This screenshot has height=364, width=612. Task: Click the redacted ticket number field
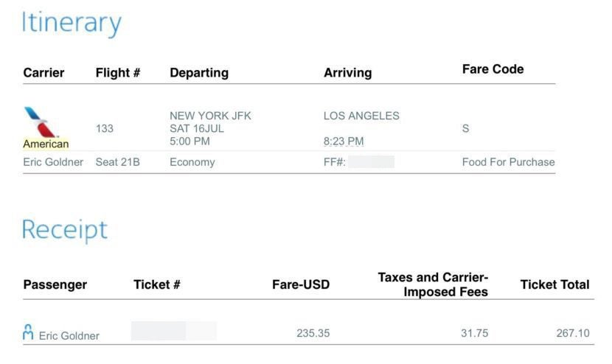click(x=173, y=331)
